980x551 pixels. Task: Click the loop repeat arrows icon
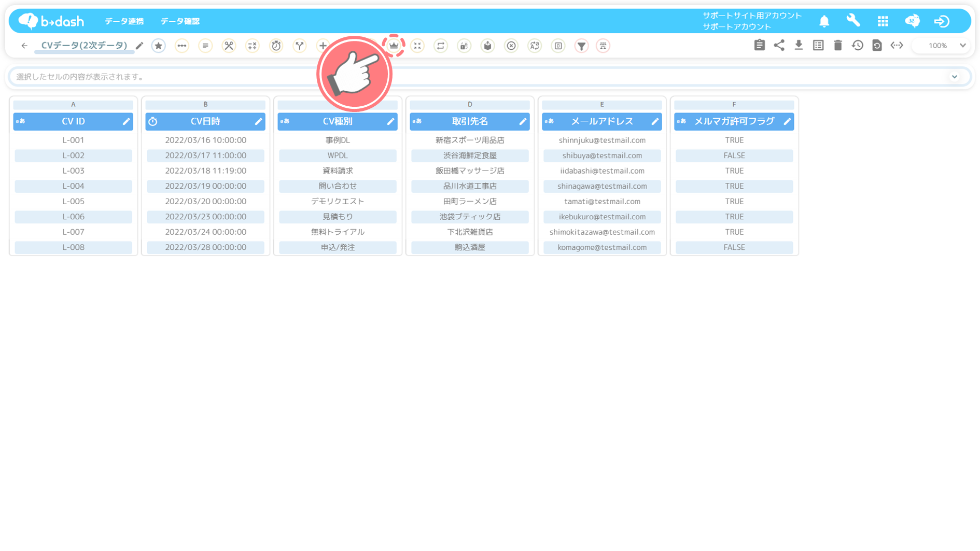pyautogui.click(x=441, y=46)
